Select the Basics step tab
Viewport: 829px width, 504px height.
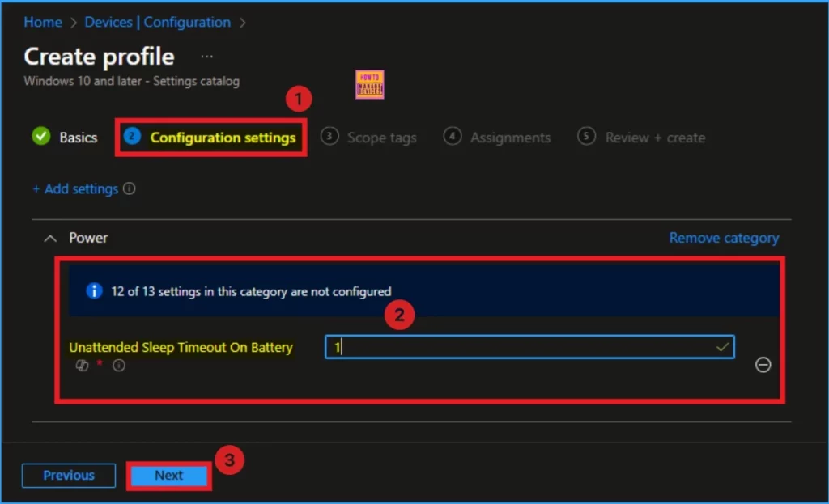pyautogui.click(x=65, y=138)
